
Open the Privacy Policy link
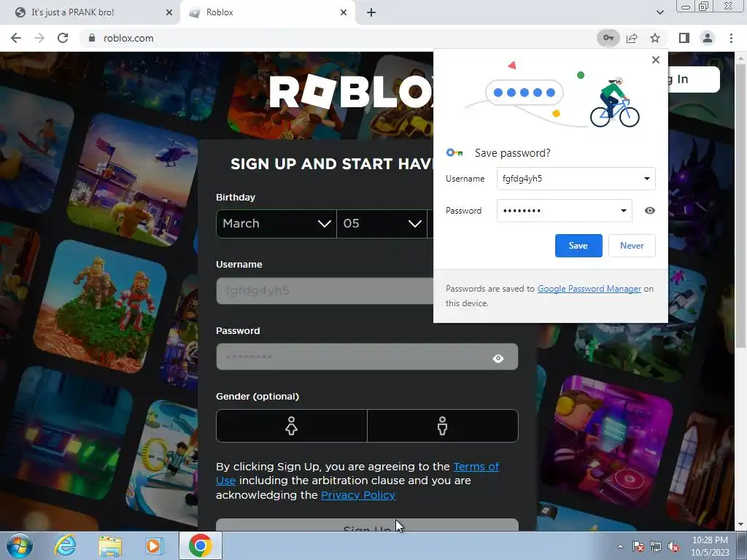[x=357, y=495]
